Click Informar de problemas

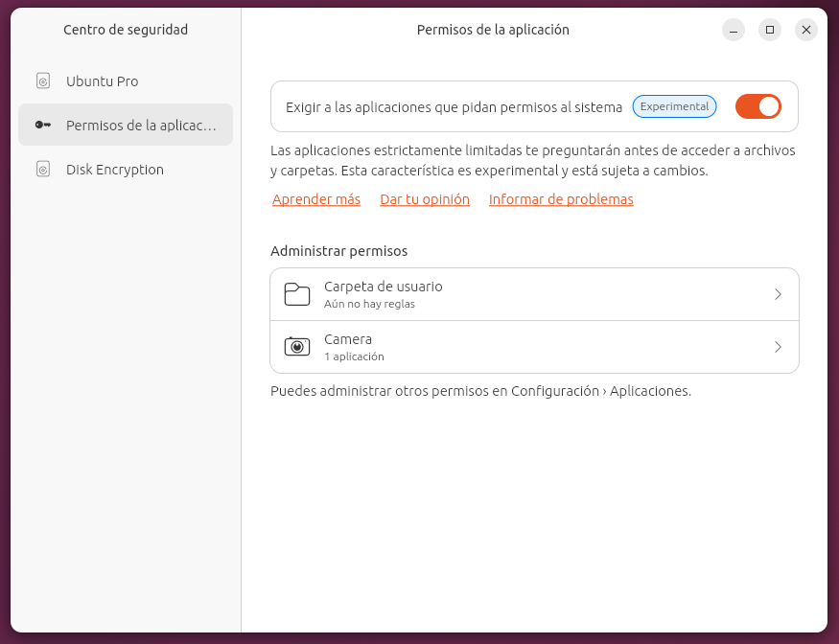561,199
